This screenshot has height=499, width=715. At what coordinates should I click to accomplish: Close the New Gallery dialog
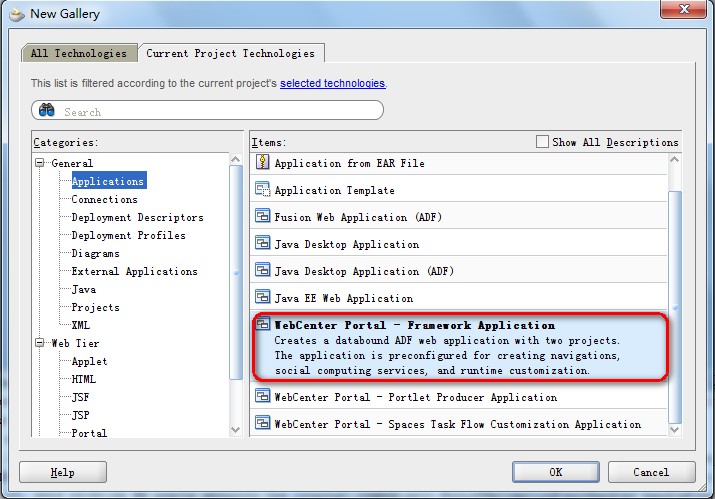(x=684, y=9)
